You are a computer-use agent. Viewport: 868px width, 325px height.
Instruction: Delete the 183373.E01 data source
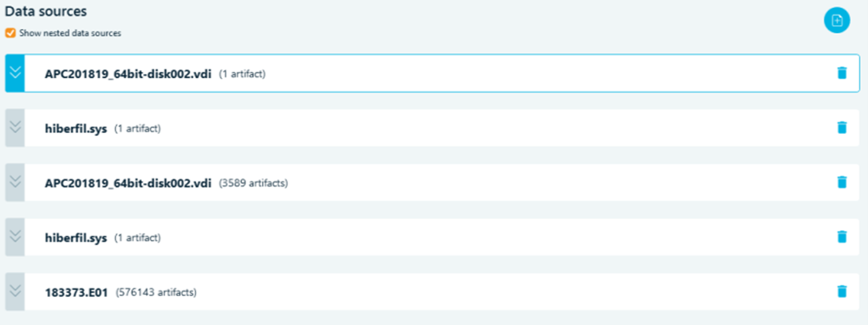coord(841,292)
